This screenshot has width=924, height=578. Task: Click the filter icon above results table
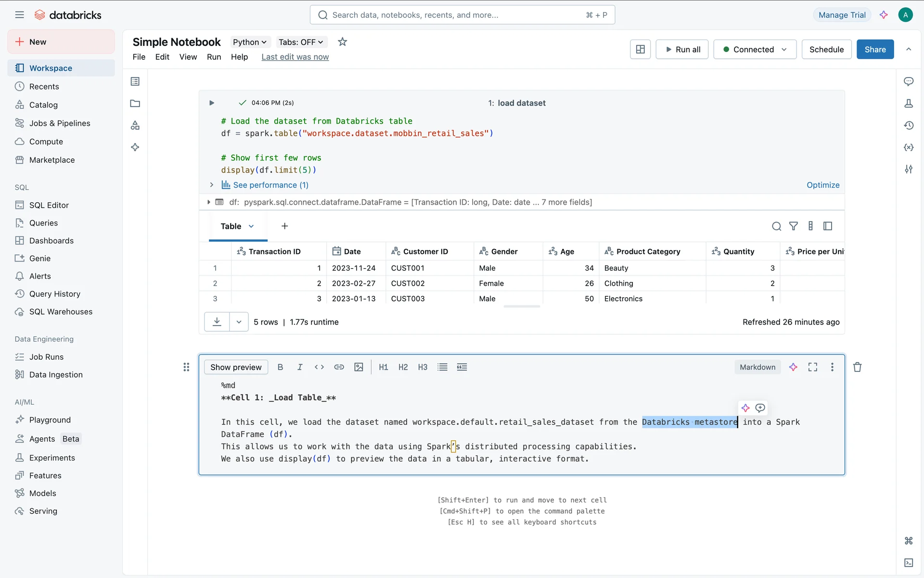[794, 226]
